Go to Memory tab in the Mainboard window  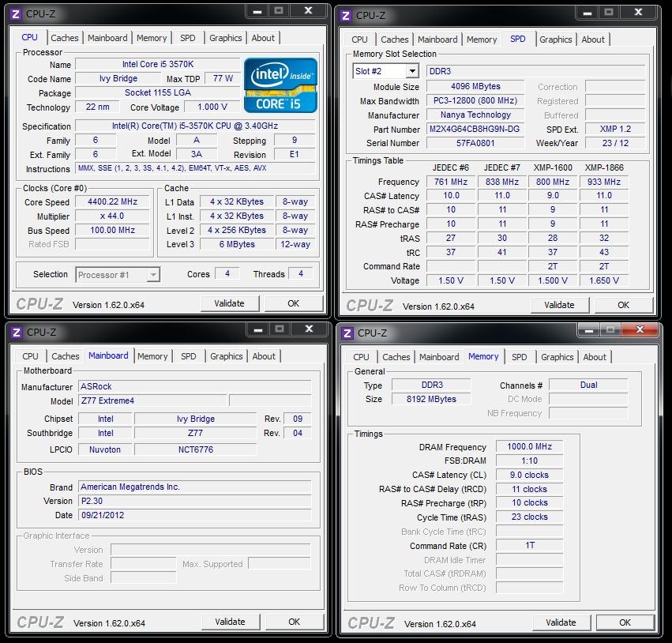[x=152, y=356]
